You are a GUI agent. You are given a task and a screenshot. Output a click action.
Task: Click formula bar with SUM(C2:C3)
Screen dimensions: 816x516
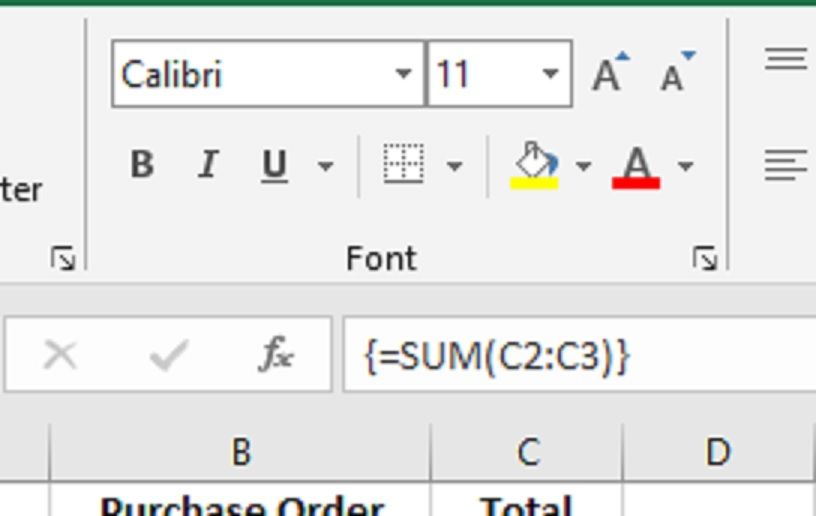pos(579,355)
